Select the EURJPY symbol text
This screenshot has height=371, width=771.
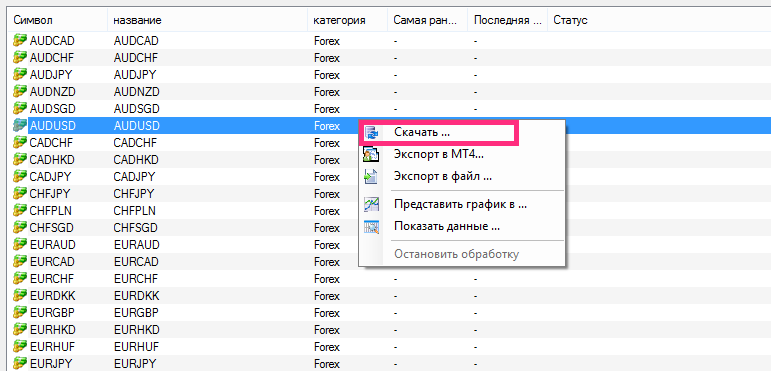51,364
